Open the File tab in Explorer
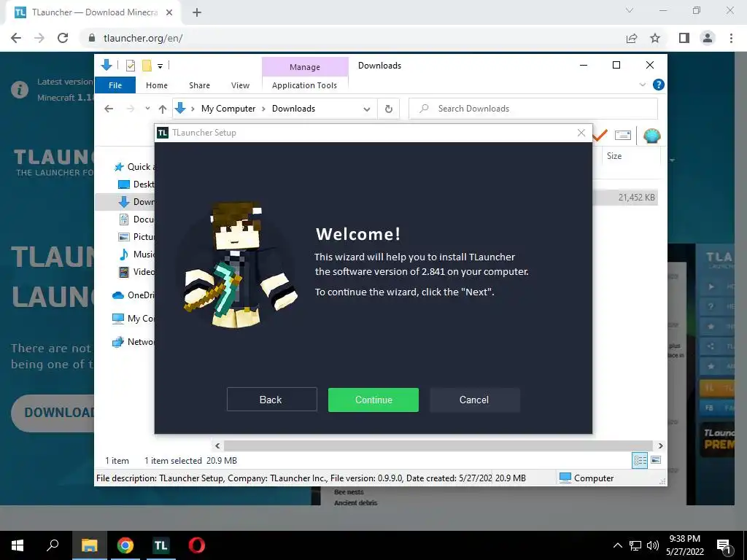The image size is (747, 560). click(115, 85)
